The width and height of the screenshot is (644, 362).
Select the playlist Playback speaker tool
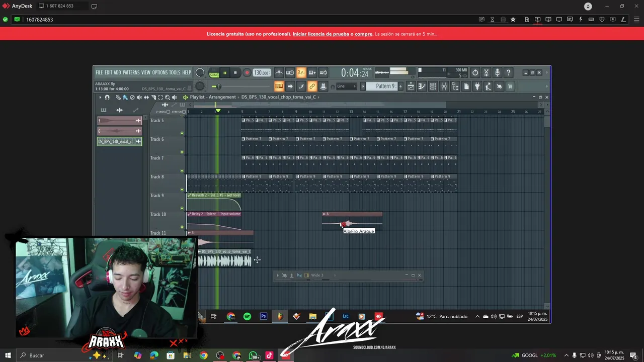point(175,98)
